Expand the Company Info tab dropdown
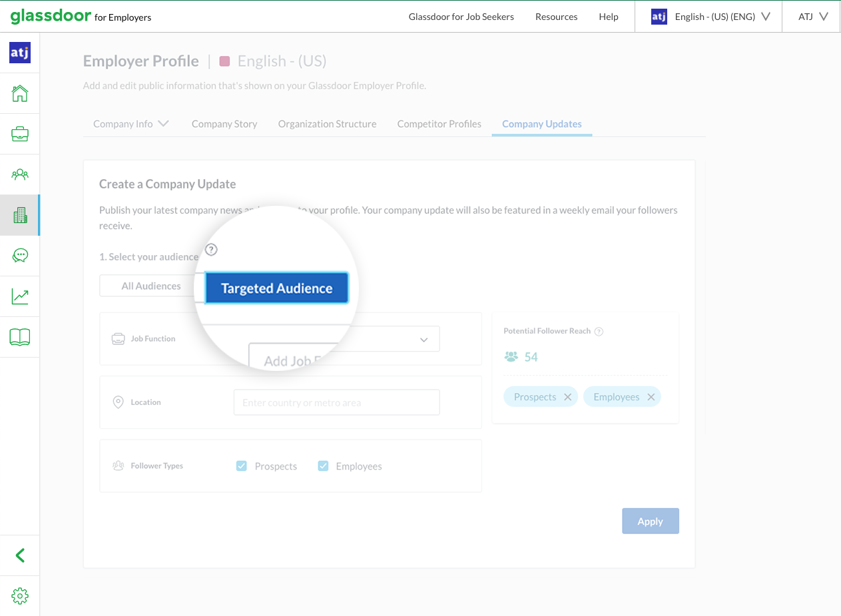This screenshot has height=616, width=841. pos(131,124)
